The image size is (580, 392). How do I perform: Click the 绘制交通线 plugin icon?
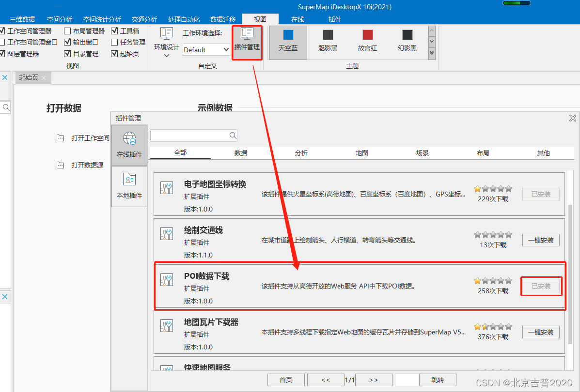pos(167,234)
